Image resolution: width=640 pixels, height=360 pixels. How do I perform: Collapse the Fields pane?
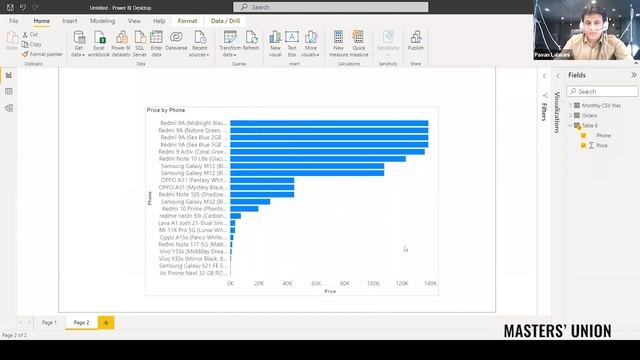[x=634, y=75]
